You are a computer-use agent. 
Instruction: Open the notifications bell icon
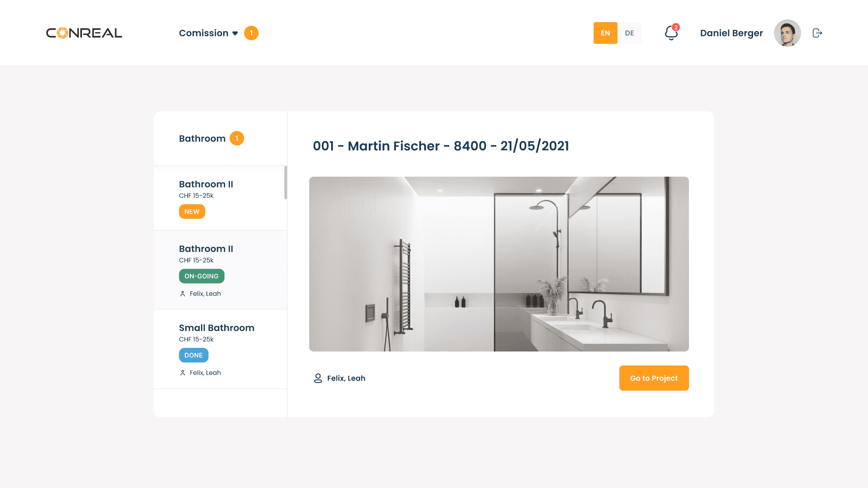click(671, 33)
